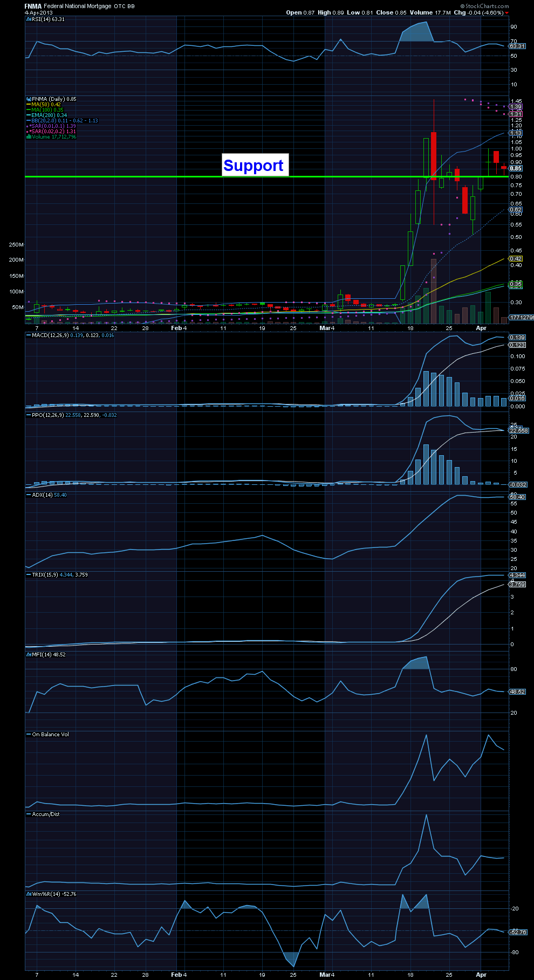Click the FNMA (Daily) candlestick legend icon
Screen dimensions: 534x980
point(29,99)
